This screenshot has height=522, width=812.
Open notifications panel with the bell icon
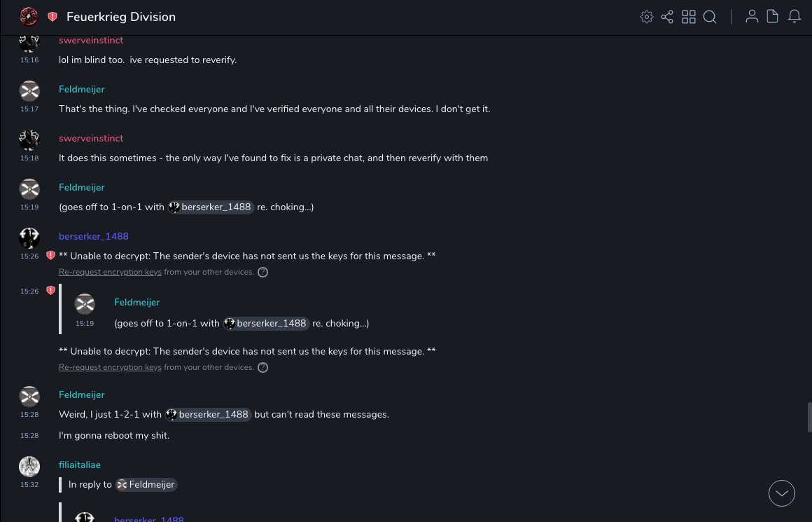794,17
